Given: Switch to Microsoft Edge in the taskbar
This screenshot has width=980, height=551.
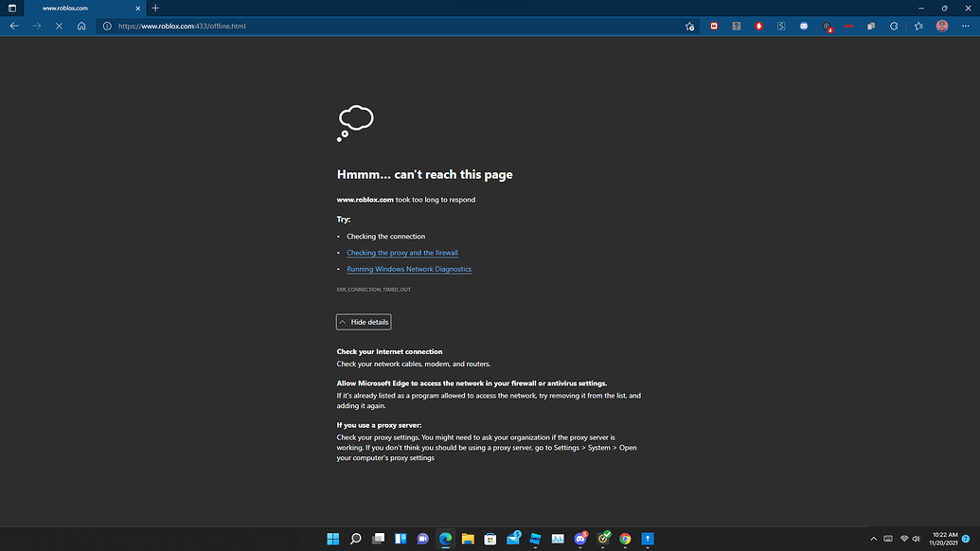Looking at the screenshot, I should [446, 539].
